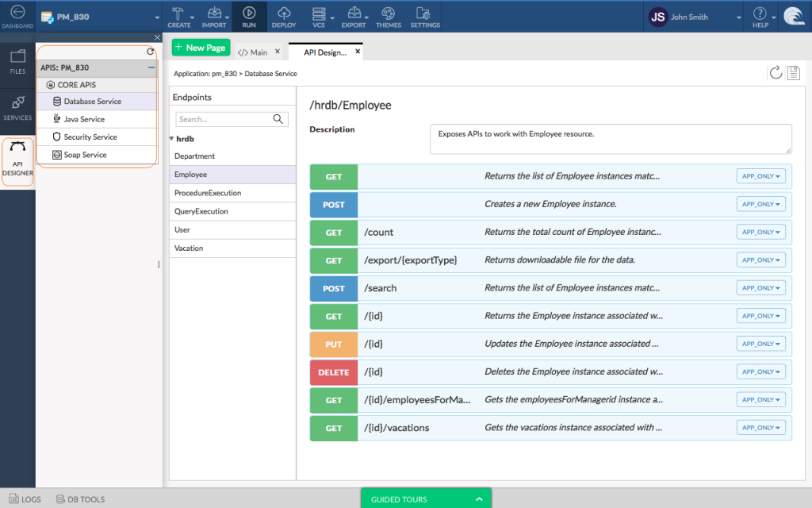Click the document icon above endpoint details
This screenshot has height=508, width=812.
pyautogui.click(x=793, y=73)
